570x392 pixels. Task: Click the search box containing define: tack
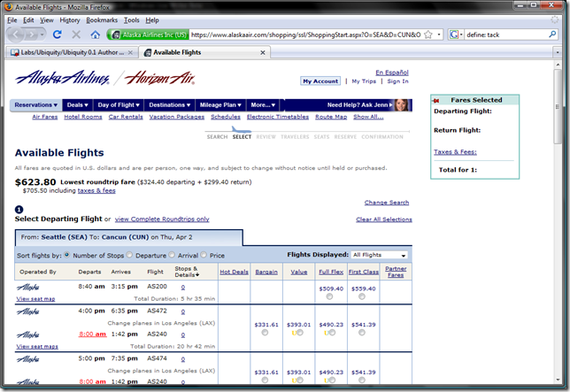click(x=505, y=35)
